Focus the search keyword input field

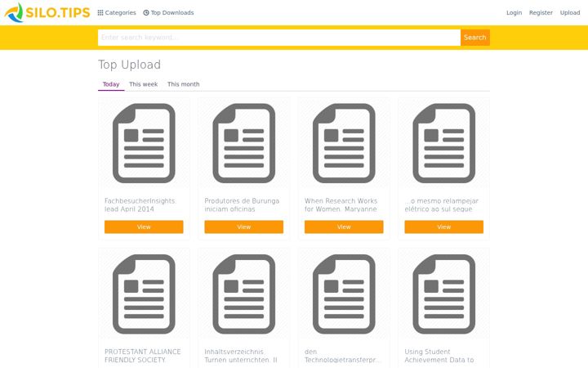pyautogui.click(x=279, y=37)
